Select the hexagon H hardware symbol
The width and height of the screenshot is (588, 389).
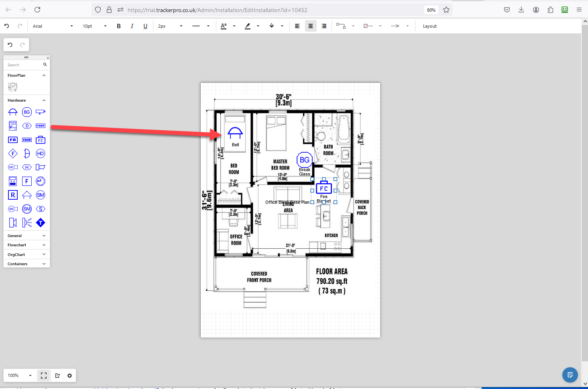[27, 167]
